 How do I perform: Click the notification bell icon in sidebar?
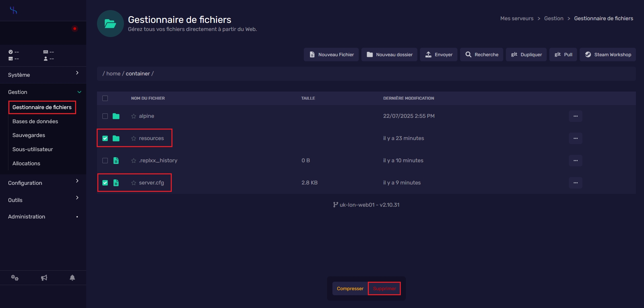tap(72, 278)
